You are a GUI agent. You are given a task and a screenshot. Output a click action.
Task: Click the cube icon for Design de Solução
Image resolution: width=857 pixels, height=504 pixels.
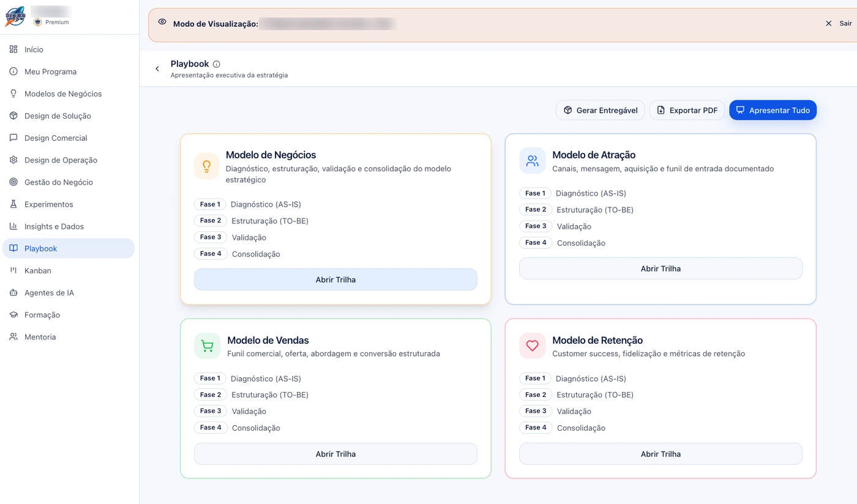click(13, 116)
